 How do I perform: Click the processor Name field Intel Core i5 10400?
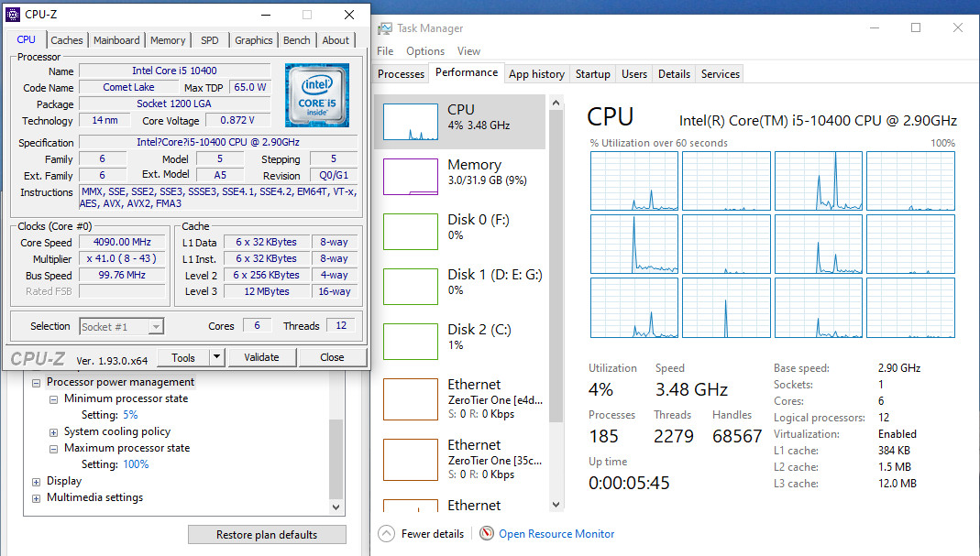point(174,71)
